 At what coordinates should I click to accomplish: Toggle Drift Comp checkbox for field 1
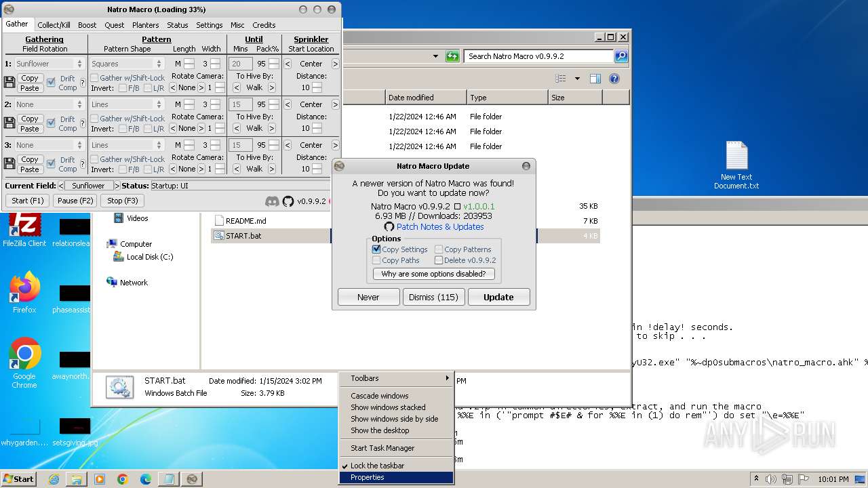coord(51,83)
